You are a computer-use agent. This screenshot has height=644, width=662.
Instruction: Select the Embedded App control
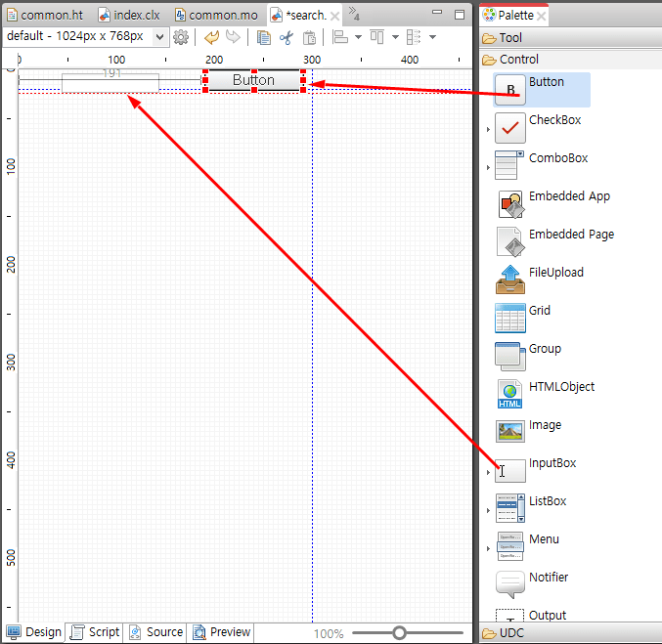coord(510,204)
